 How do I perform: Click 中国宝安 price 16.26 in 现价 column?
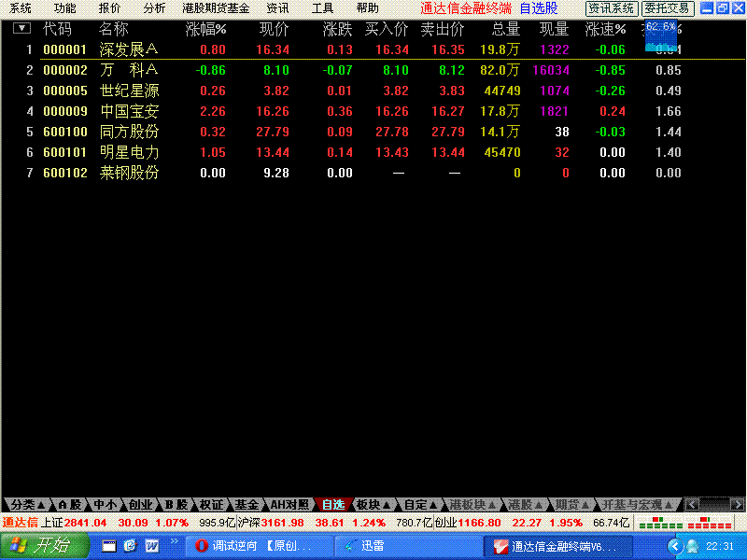273,111
